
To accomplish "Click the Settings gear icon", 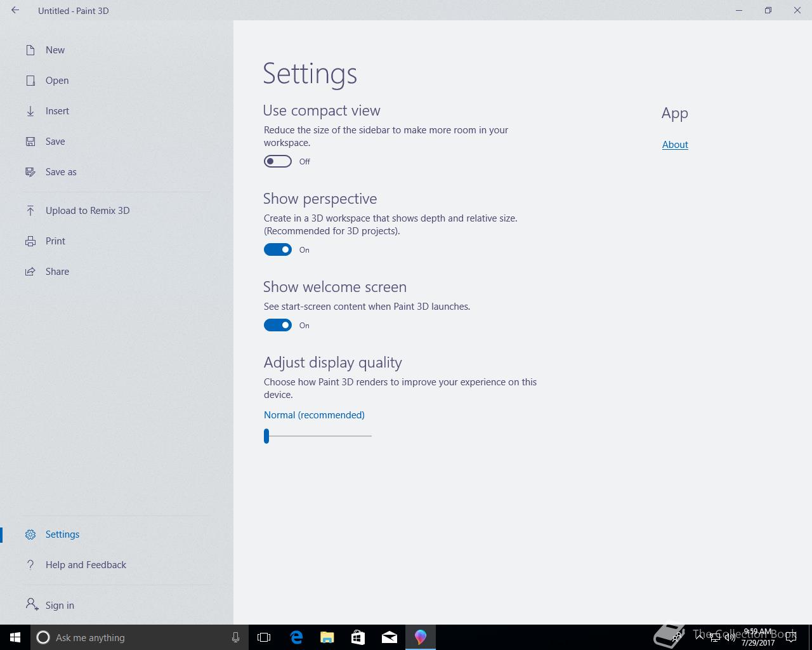I will click(30, 534).
